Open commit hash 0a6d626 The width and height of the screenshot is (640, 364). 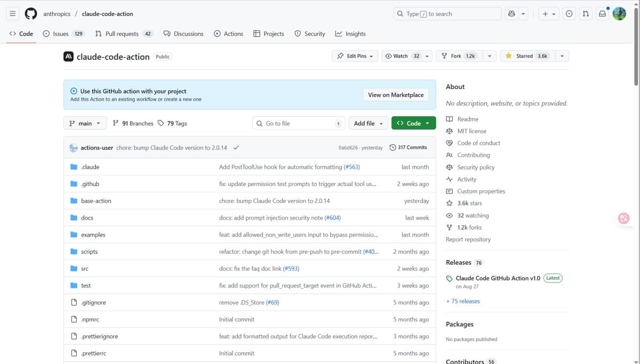point(349,148)
